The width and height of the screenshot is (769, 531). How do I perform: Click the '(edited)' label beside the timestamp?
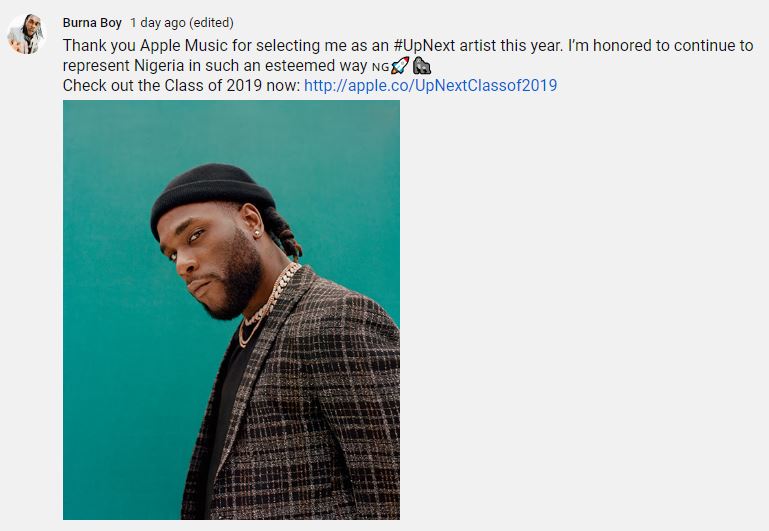pos(211,23)
